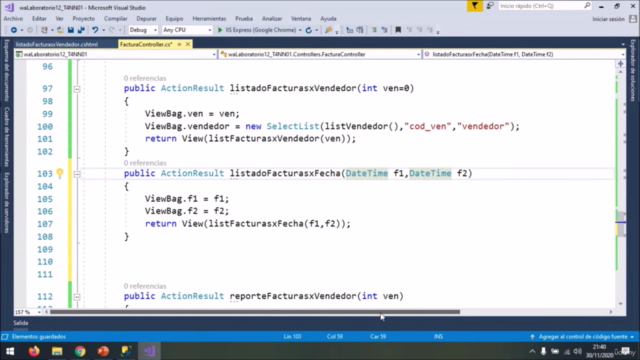Open Google Chrome from the taskbar
Screen dimensions: 640x360
point(80,351)
